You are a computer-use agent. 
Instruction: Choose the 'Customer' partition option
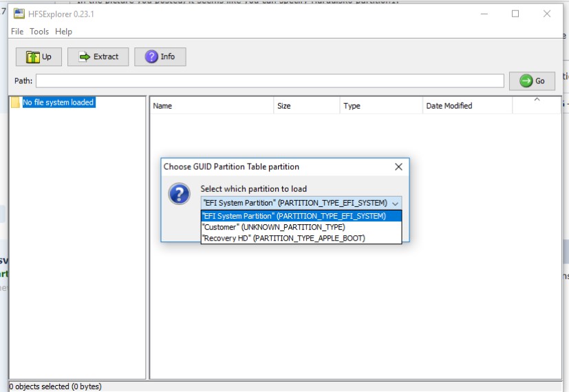[x=301, y=227]
